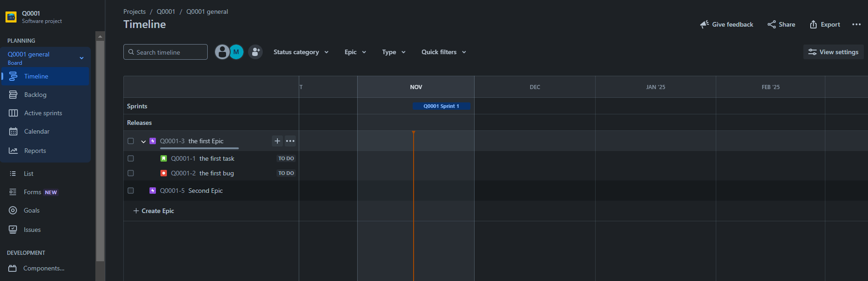Click the add people icon
The image size is (868, 281).
[x=255, y=52]
